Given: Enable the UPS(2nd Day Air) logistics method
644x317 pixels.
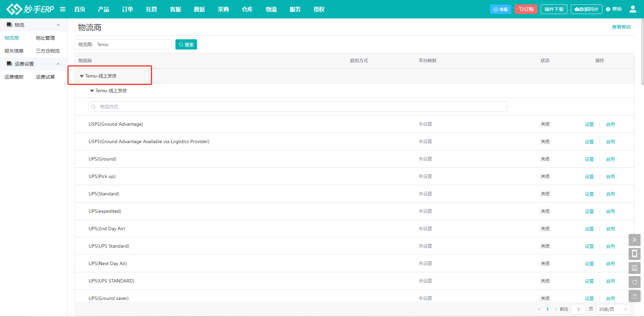Looking at the screenshot, I should 610,229.
